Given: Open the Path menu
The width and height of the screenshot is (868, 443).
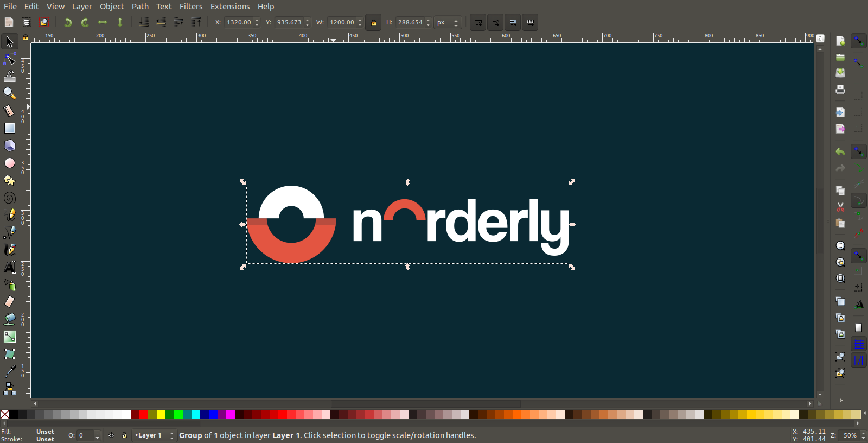Looking at the screenshot, I should (x=140, y=7).
